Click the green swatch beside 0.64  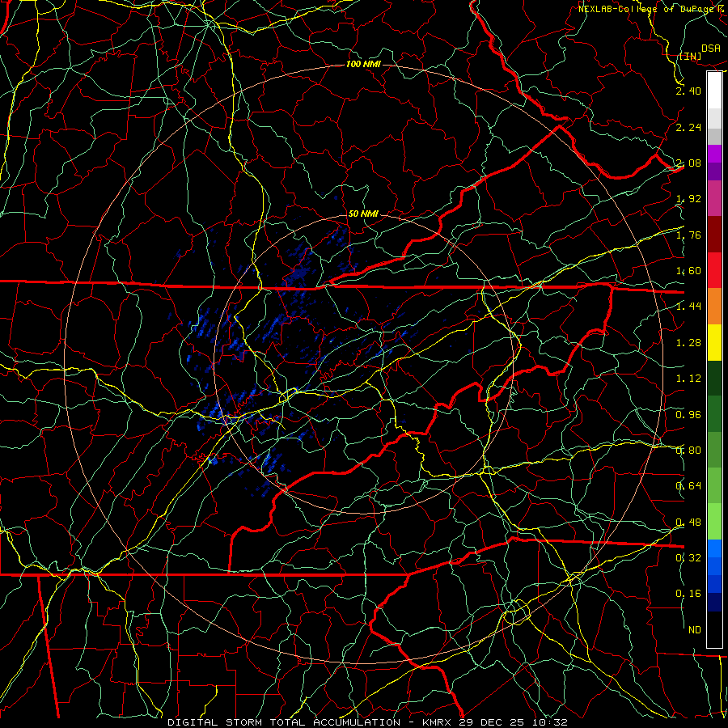coord(714,485)
